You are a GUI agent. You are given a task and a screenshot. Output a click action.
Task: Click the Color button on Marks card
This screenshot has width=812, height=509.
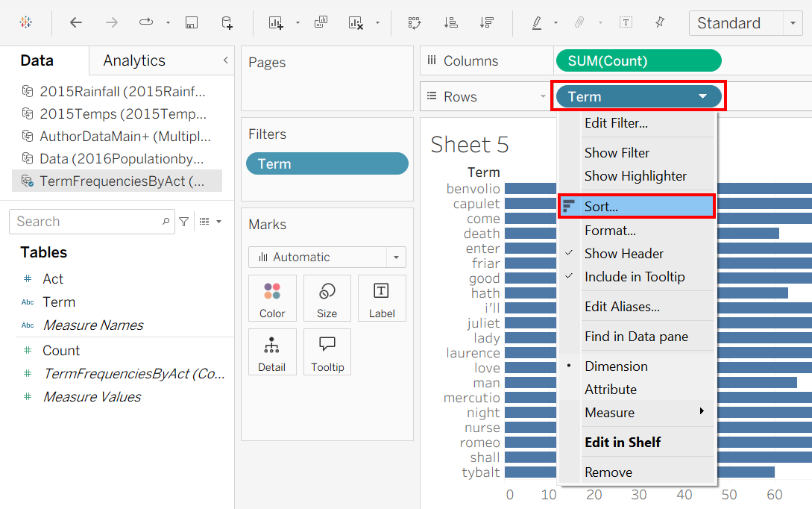pos(272,298)
